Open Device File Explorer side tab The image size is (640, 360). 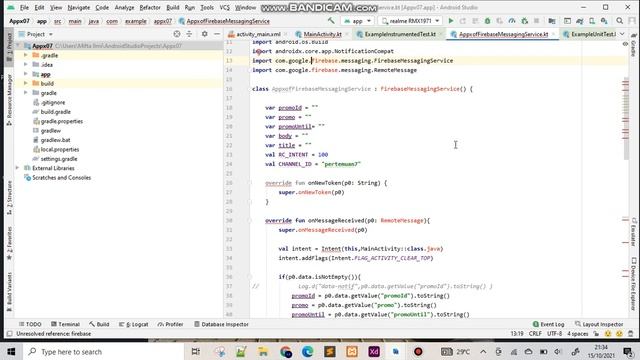click(x=634, y=284)
